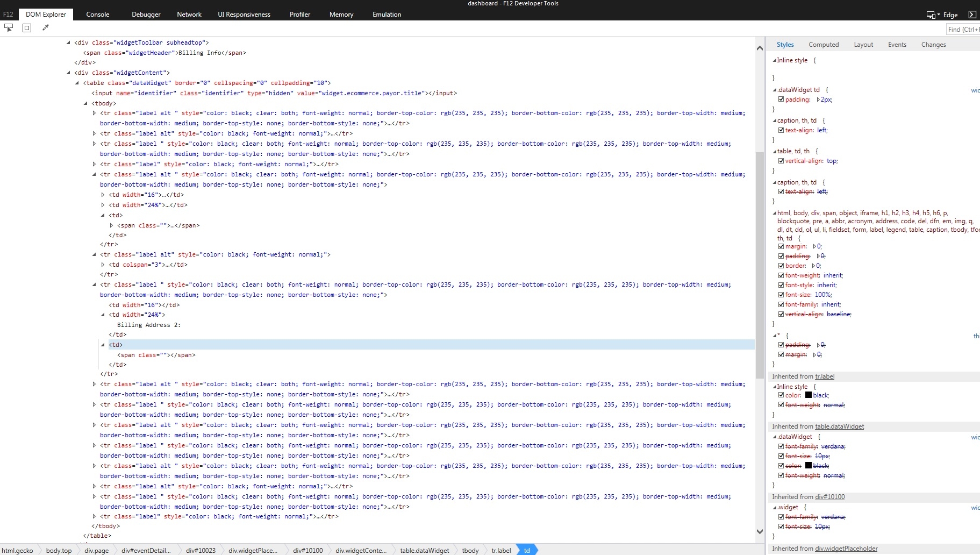The image size is (980, 555).
Task: Toggle the font-style inherit checkbox
Action: pyautogui.click(x=781, y=285)
